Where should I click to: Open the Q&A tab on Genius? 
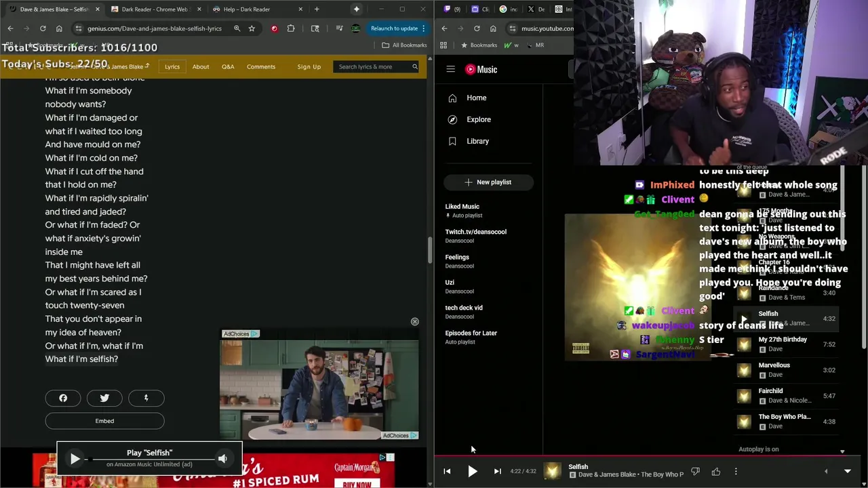[228, 66]
